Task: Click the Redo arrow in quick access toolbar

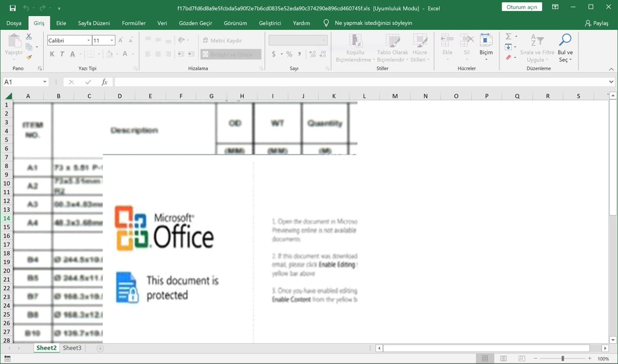Action: pos(43,8)
